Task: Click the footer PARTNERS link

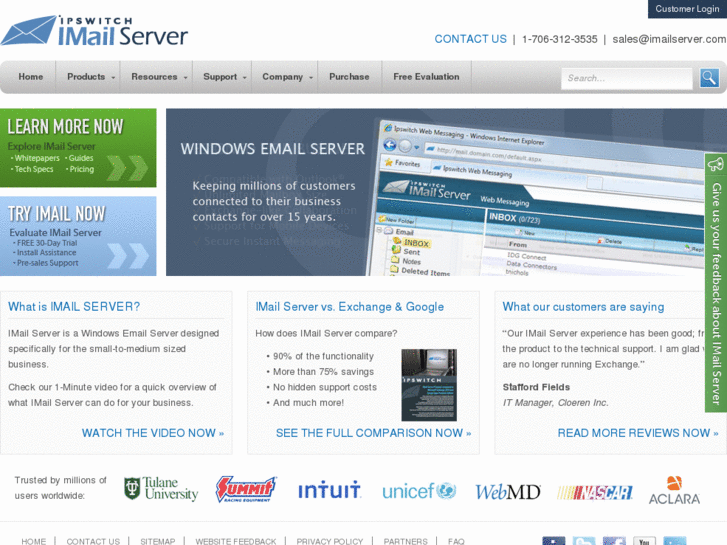Action: (x=405, y=541)
